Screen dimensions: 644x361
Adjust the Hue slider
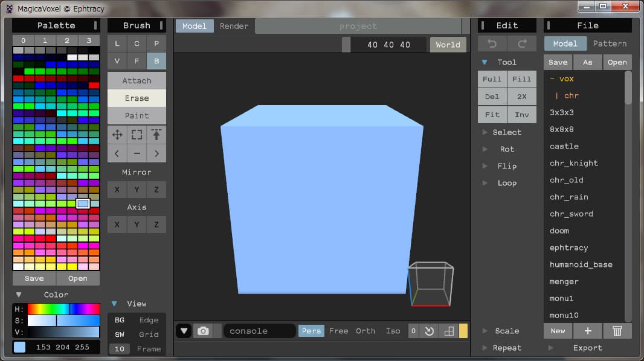pos(63,309)
